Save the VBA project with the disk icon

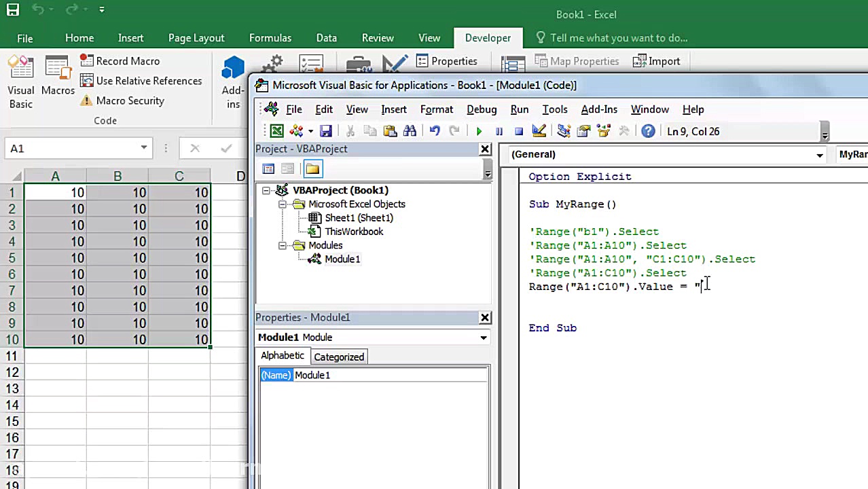coord(326,131)
